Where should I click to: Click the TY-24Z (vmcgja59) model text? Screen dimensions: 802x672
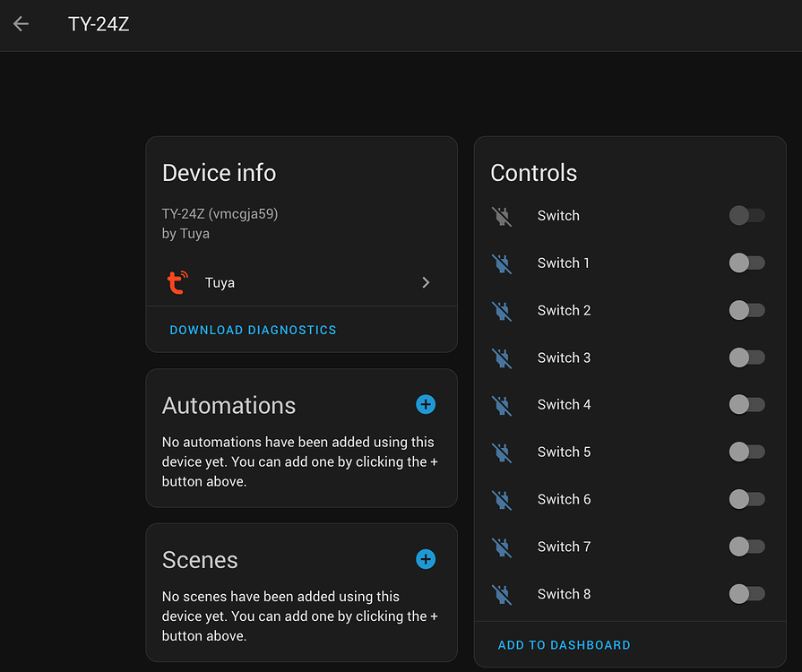pos(220,214)
